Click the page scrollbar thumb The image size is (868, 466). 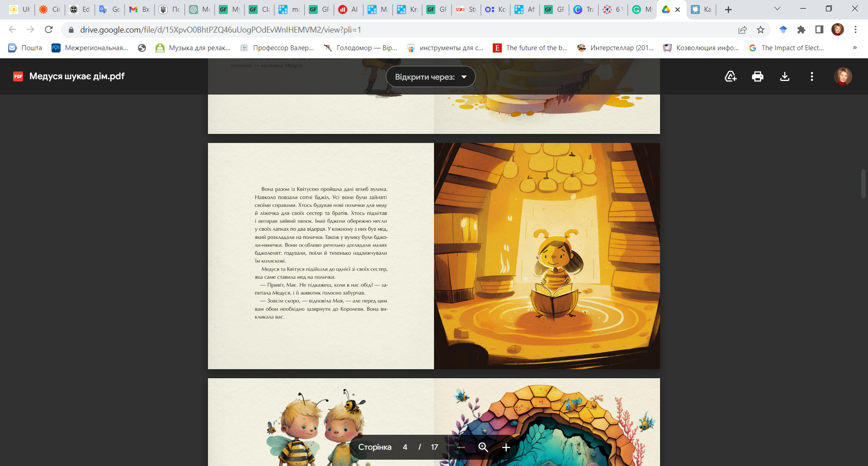[x=863, y=184]
